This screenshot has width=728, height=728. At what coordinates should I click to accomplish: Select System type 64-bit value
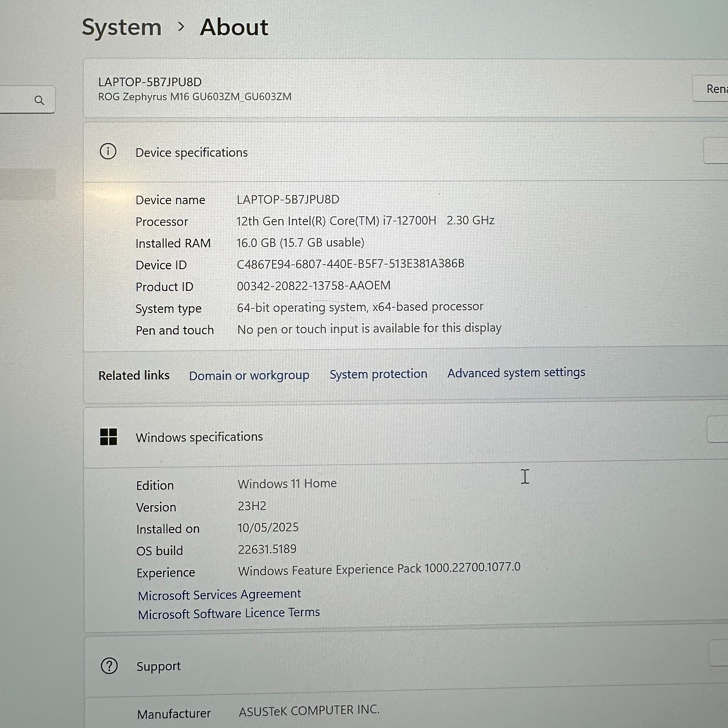coord(360,307)
